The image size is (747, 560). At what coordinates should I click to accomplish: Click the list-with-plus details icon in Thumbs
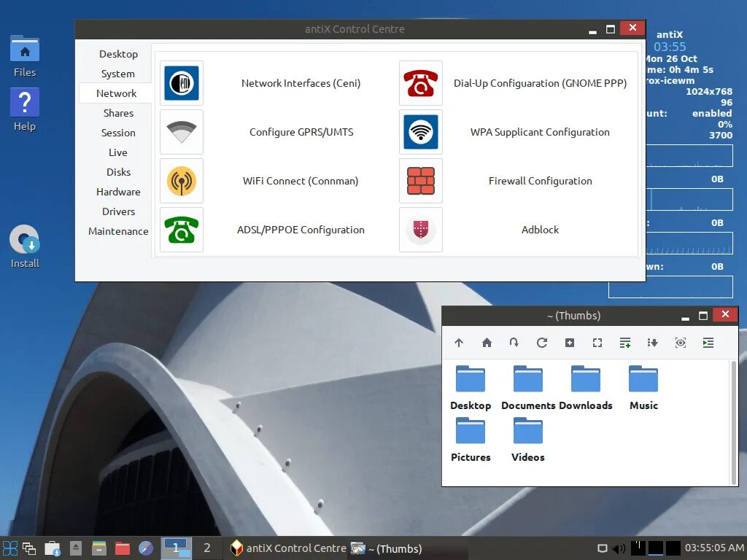tap(625, 343)
